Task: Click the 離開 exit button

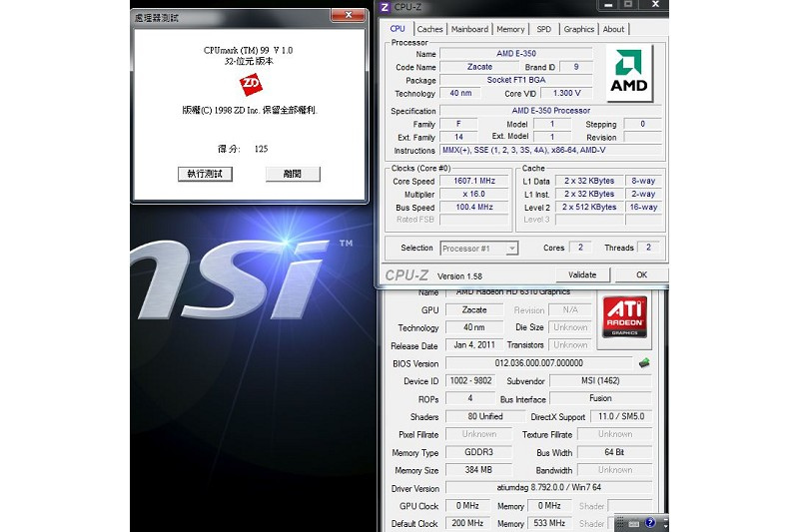Action: pyautogui.click(x=293, y=174)
